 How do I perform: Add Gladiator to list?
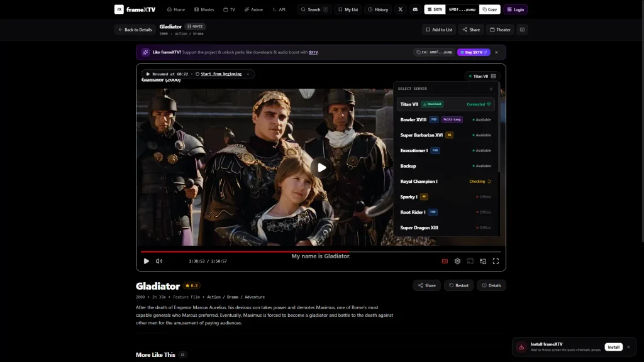coord(438,30)
